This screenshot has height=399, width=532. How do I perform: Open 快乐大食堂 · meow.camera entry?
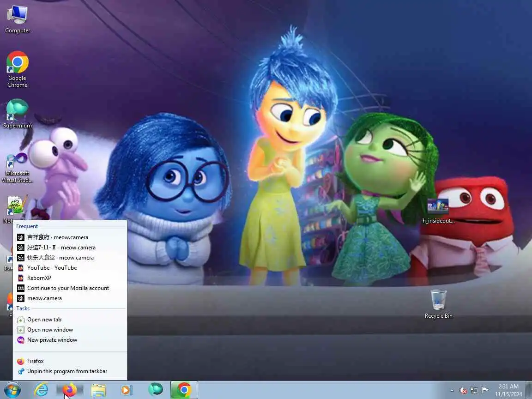click(70, 258)
